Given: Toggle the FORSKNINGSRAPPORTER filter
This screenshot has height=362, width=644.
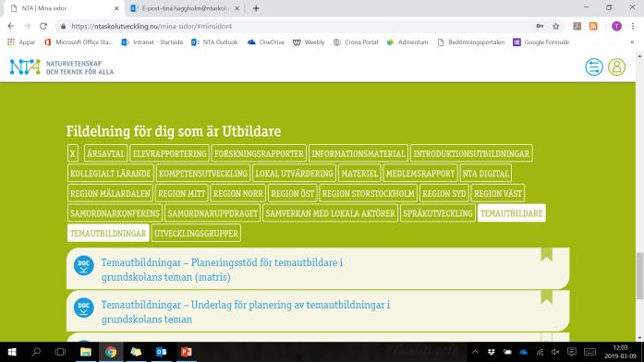Looking at the screenshot, I should pyautogui.click(x=259, y=153).
